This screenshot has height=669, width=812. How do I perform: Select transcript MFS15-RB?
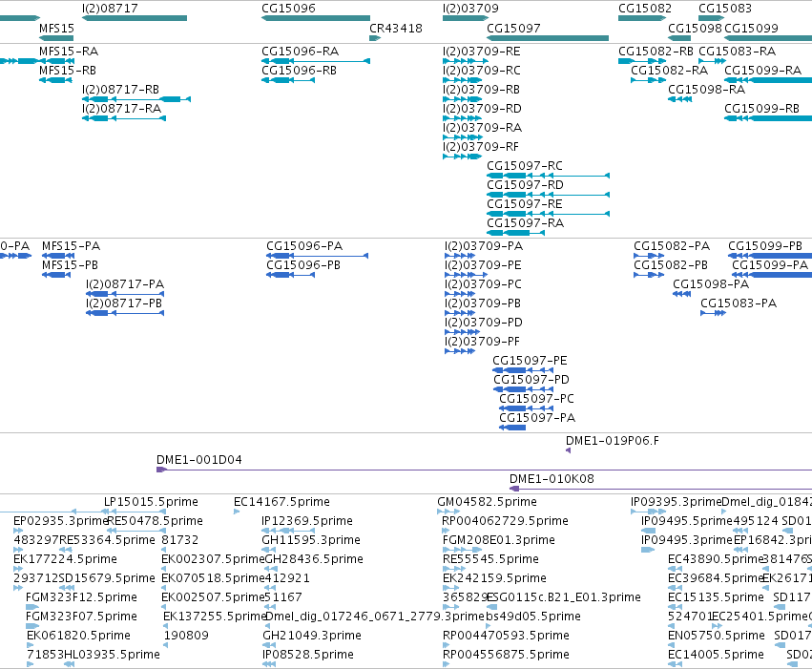55,80
